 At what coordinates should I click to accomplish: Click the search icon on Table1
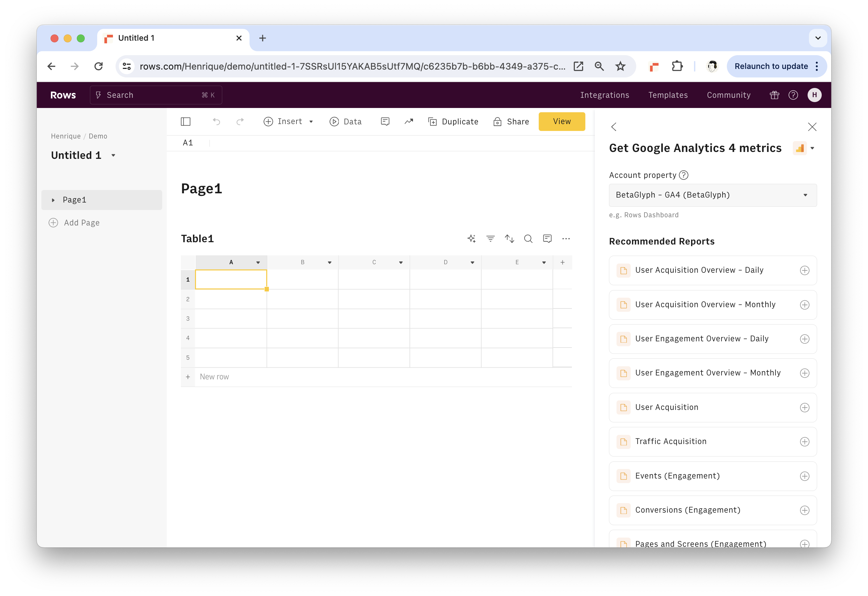click(528, 239)
